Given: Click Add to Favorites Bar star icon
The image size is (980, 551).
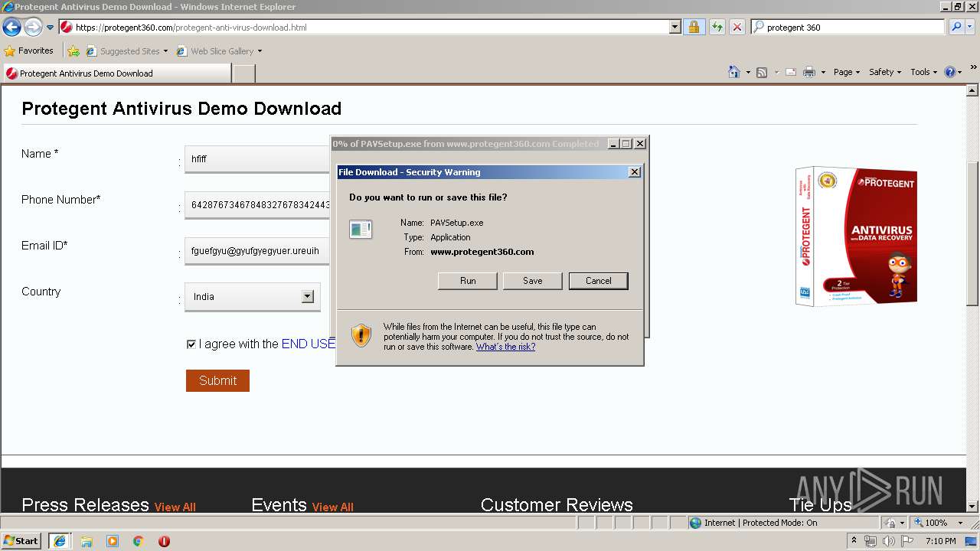Looking at the screenshot, I should point(73,51).
